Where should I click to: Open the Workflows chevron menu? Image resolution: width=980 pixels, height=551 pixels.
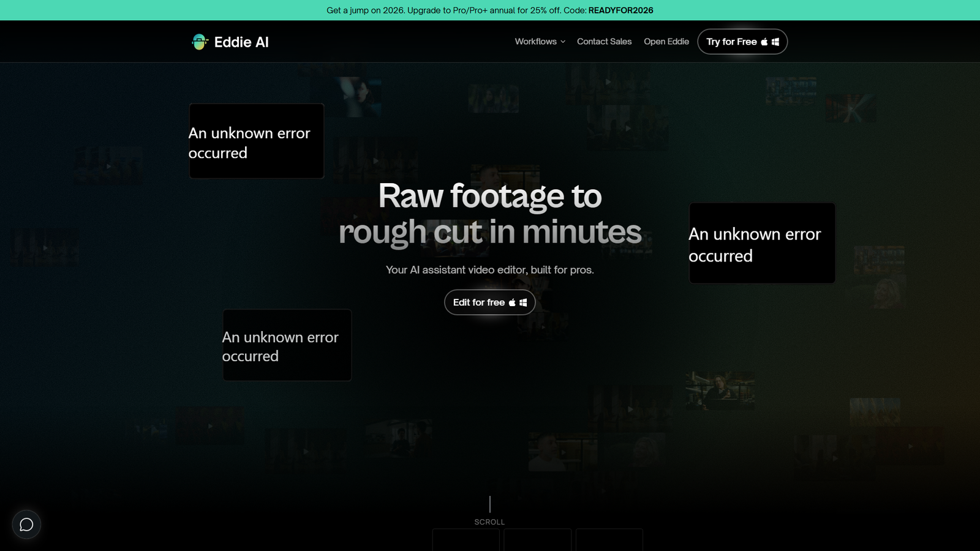click(562, 42)
